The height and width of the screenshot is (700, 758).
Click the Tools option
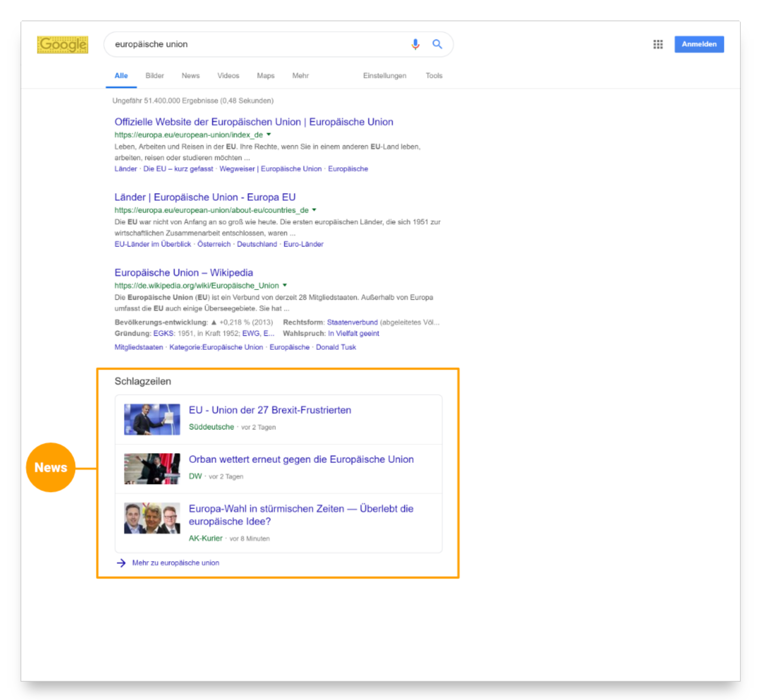tap(434, 76)
